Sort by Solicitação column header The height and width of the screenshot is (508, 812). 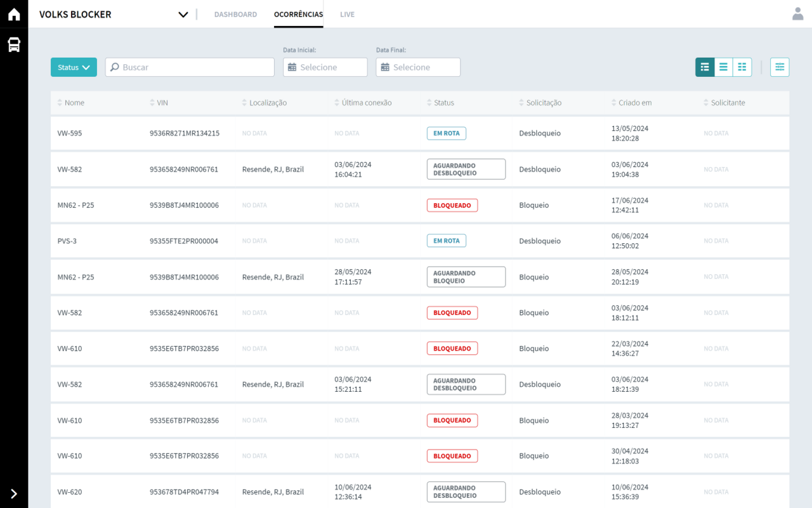[540, 103]
